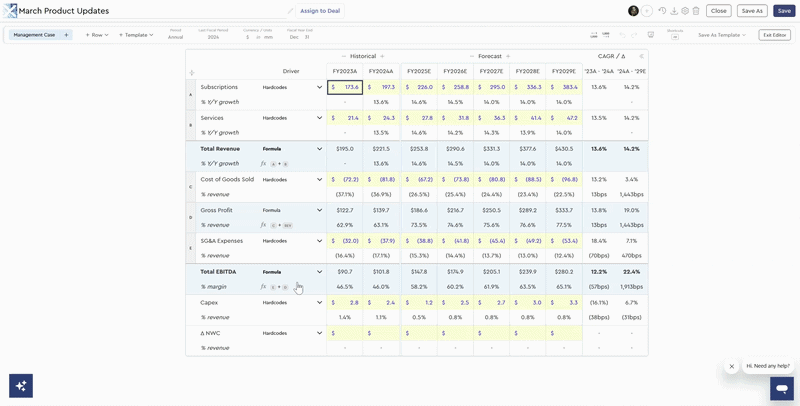Image resolution: width=800 pixels, height=406 pixels.
Task: Open the Save As Template dropdown
Action: coord(722,35)
